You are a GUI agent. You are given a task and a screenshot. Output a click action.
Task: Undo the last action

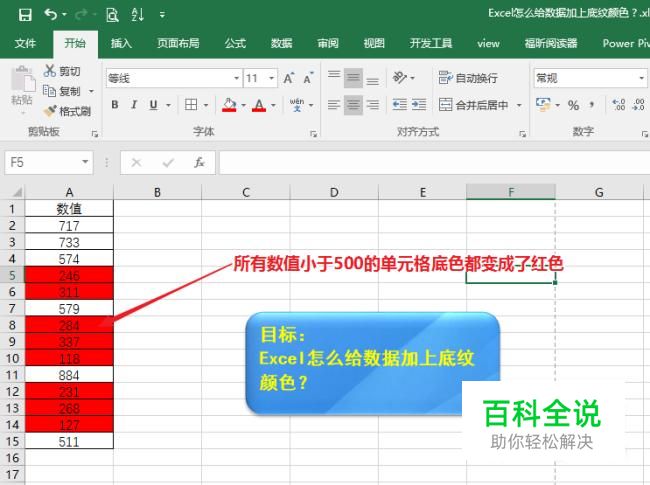(x=51, y=15)
